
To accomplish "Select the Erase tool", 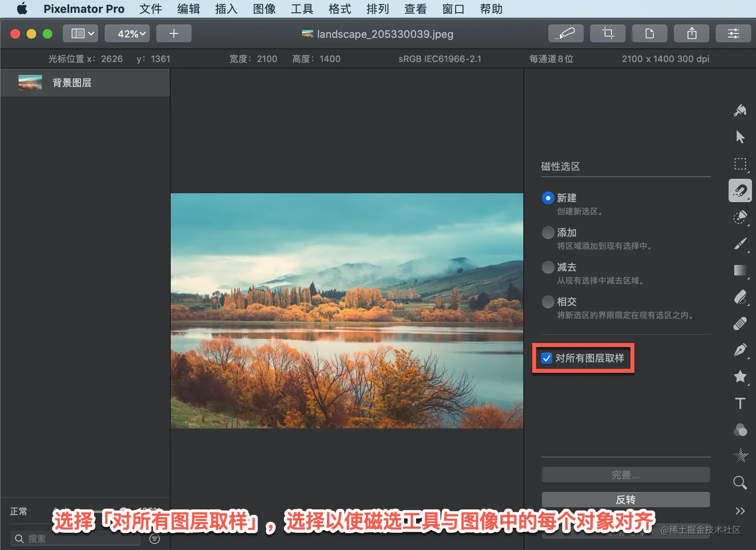I will [740, 297].
